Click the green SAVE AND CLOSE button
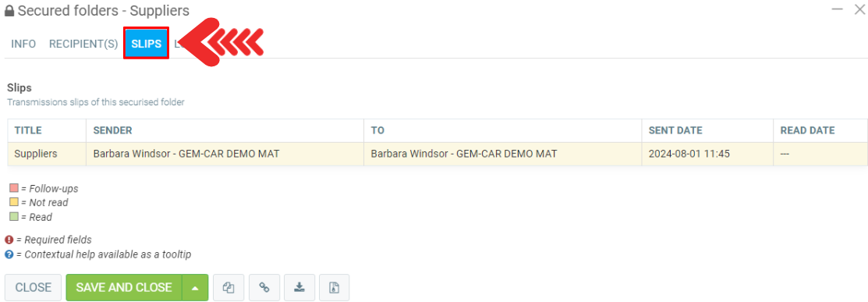The height and width of the screenshot is (302, 868). (124, 288)
